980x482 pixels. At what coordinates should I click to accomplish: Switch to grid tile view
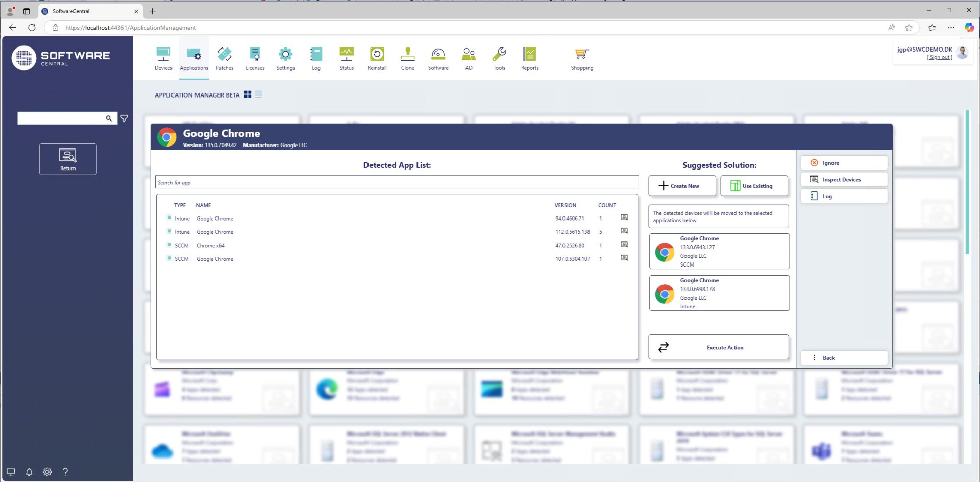tap(248, 94)
